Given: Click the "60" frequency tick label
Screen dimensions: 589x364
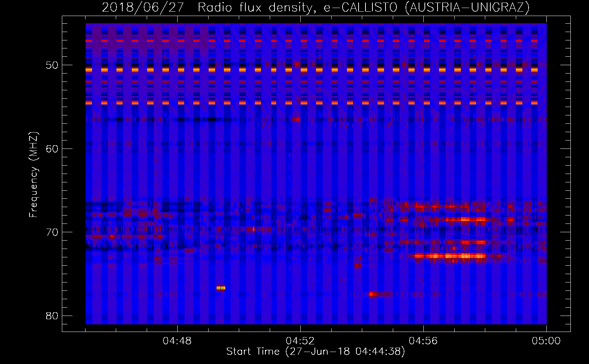Looking at the screenshot, I should coord(52,149).
